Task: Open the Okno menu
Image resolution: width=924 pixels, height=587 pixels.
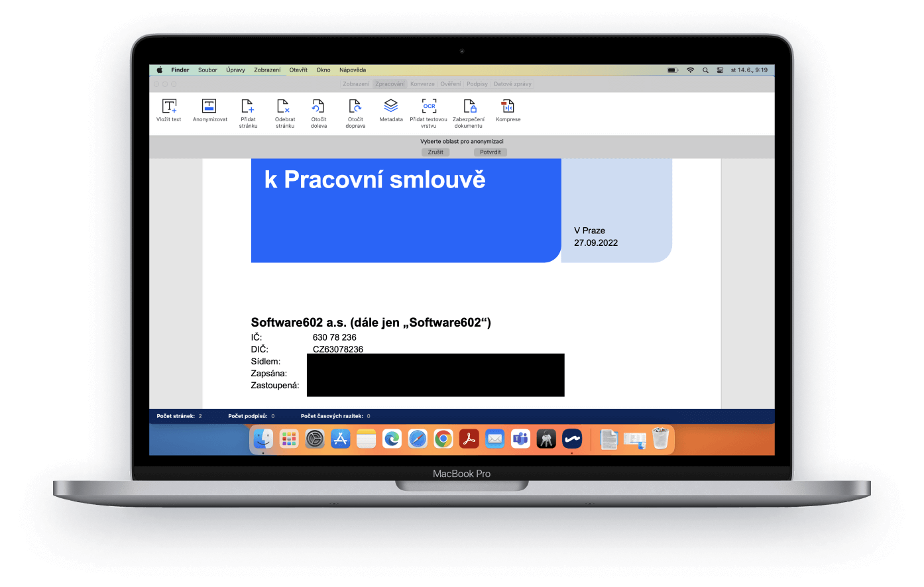Action: tap(323, 70)
